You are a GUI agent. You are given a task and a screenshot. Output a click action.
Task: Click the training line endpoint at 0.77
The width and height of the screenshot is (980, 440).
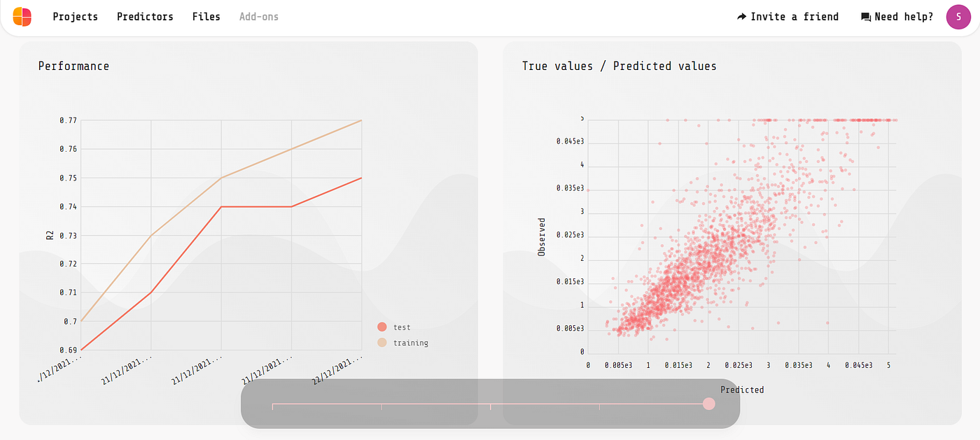[361, 120]
